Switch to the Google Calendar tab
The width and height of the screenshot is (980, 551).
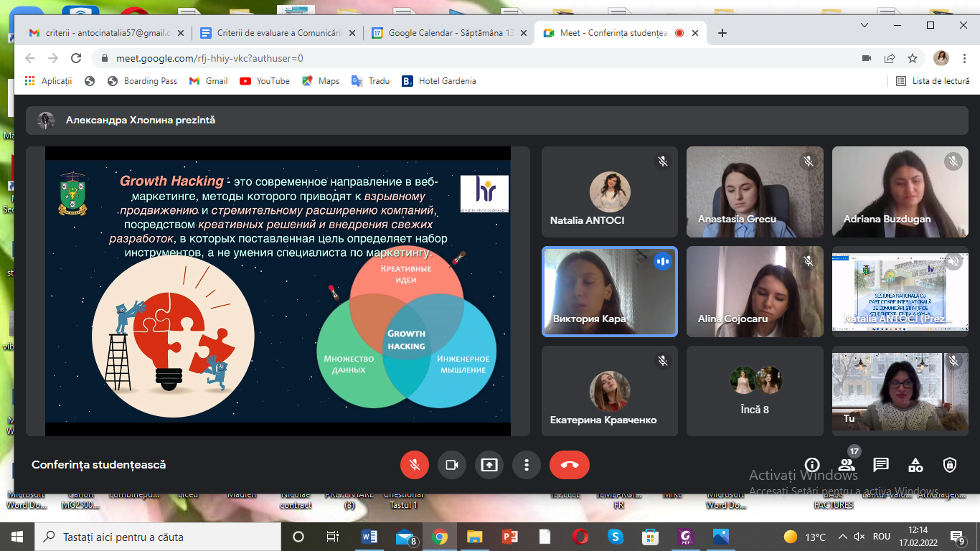[x=450, y=33]
